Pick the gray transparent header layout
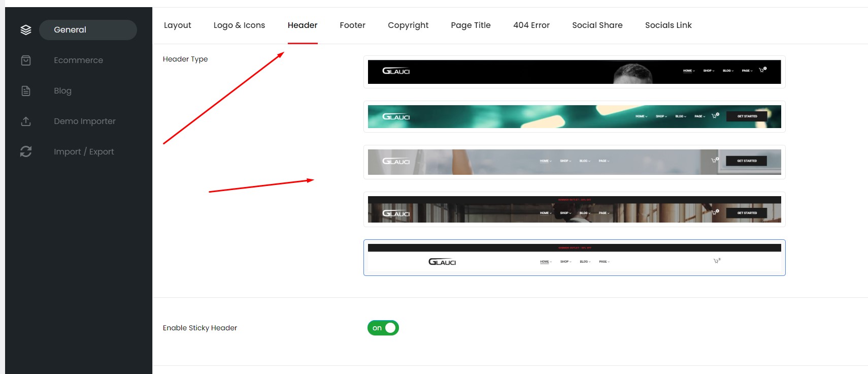This screenshot has height=374, width=868. tap(574, 162)
